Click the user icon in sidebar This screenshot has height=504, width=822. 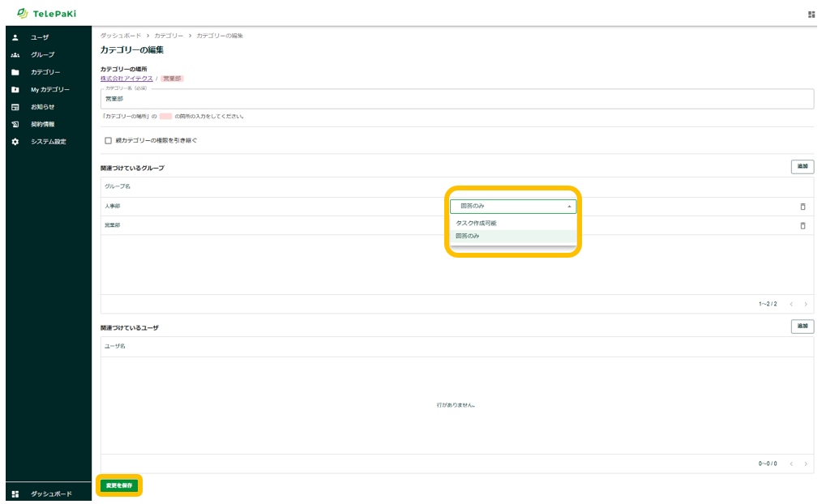coord(15,37)
